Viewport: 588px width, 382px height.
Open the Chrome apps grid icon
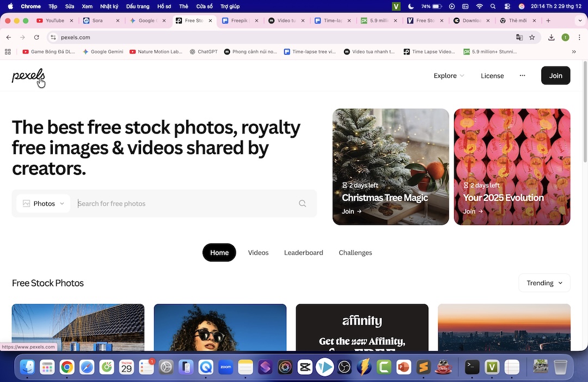(x=8, y=52)
